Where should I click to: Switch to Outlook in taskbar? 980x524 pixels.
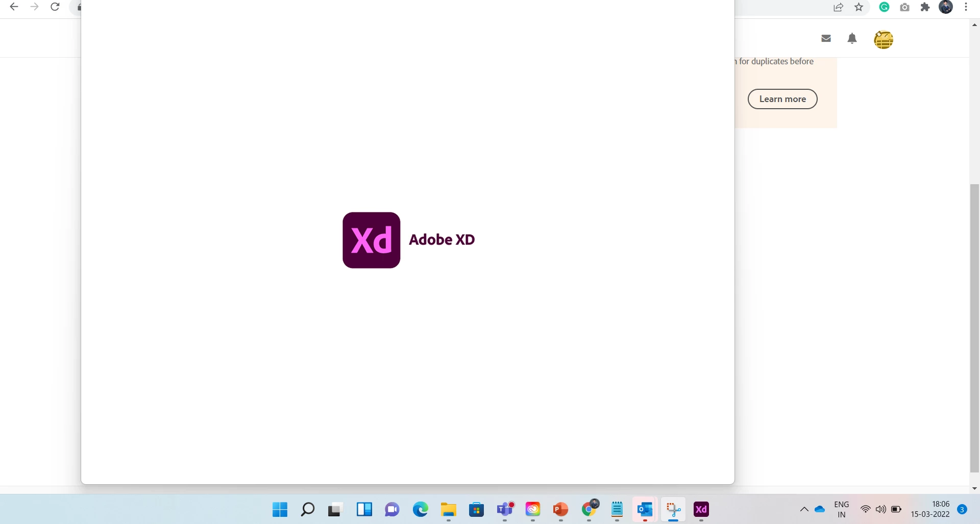(x=645, y=509)
